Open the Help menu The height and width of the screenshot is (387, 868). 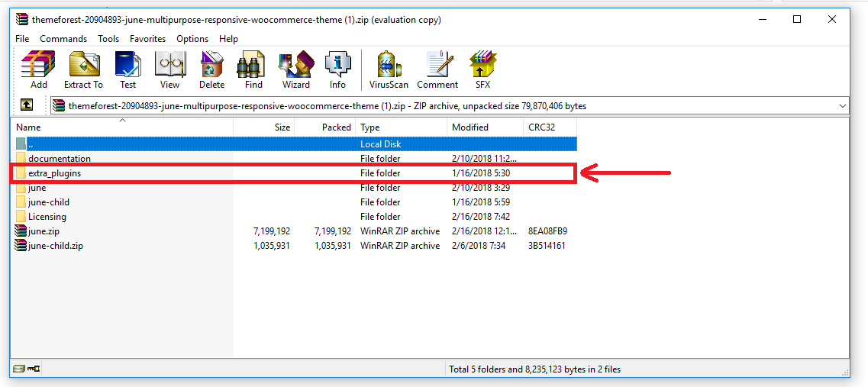point(228,39)
